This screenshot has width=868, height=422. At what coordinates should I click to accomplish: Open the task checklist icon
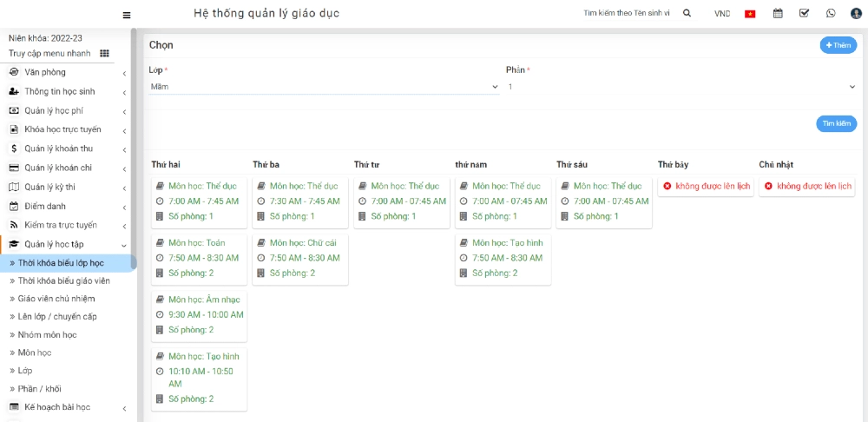(x=804, y=13)
